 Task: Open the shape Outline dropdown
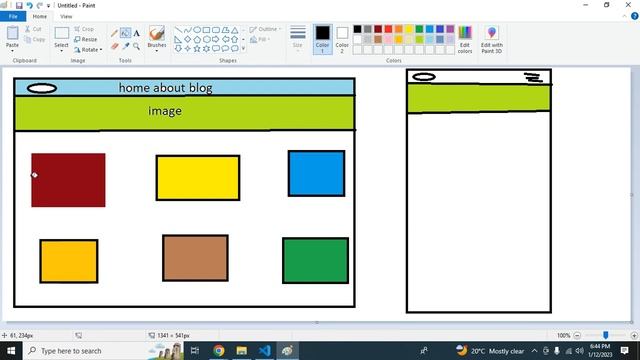coord(265,29)
